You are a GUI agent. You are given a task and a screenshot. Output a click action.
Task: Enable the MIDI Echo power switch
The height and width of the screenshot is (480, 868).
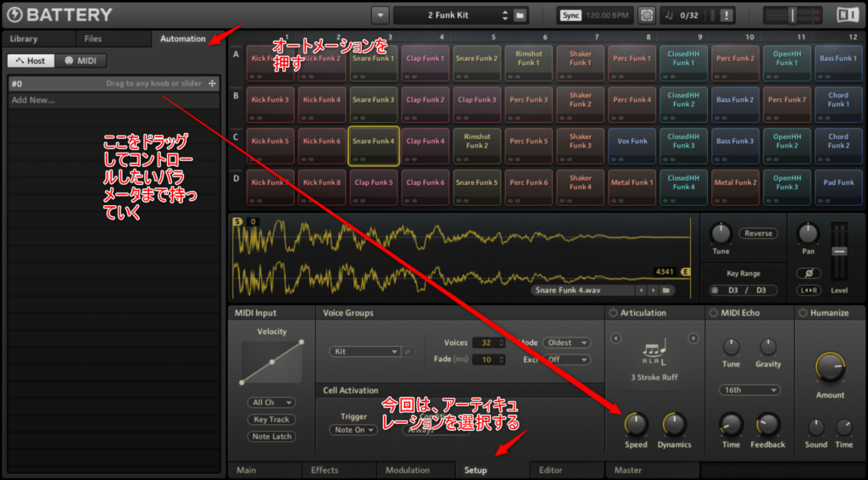pyautogui.click(x=713, y=313)
